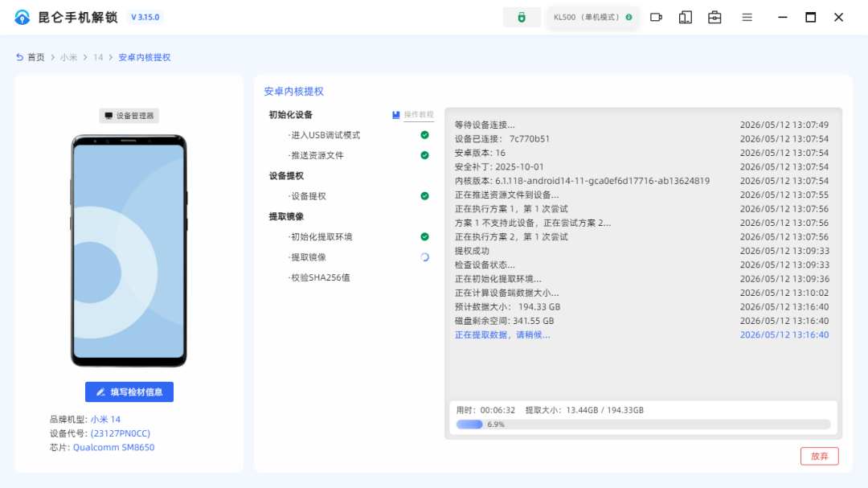Click device code (23127PN0CC)

click(120, 433)
